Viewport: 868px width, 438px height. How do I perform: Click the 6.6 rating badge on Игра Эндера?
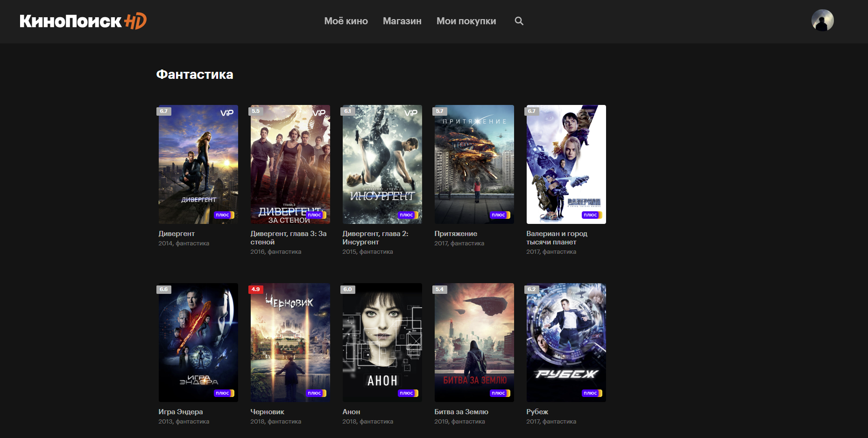point(164,289)
